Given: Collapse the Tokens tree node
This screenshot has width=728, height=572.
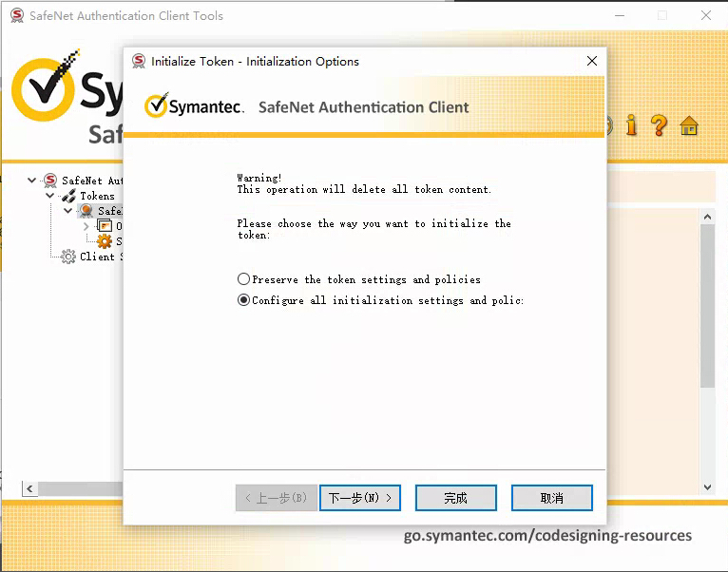Looking at the screenshot, I should 49,196.
